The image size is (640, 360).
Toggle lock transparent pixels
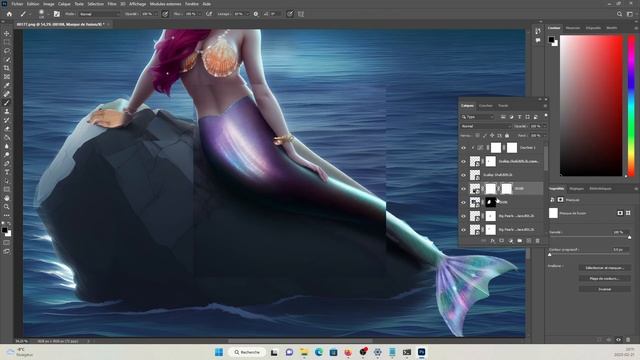(477, 136)
